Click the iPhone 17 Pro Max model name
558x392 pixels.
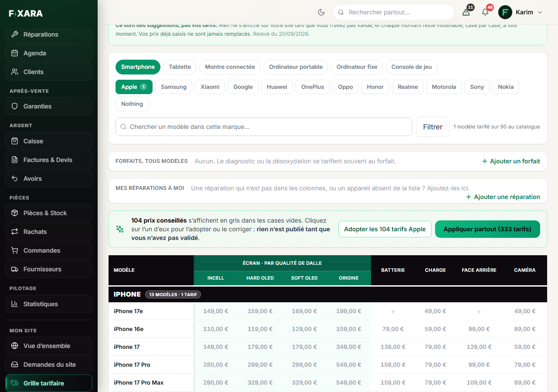click(139, 383)
